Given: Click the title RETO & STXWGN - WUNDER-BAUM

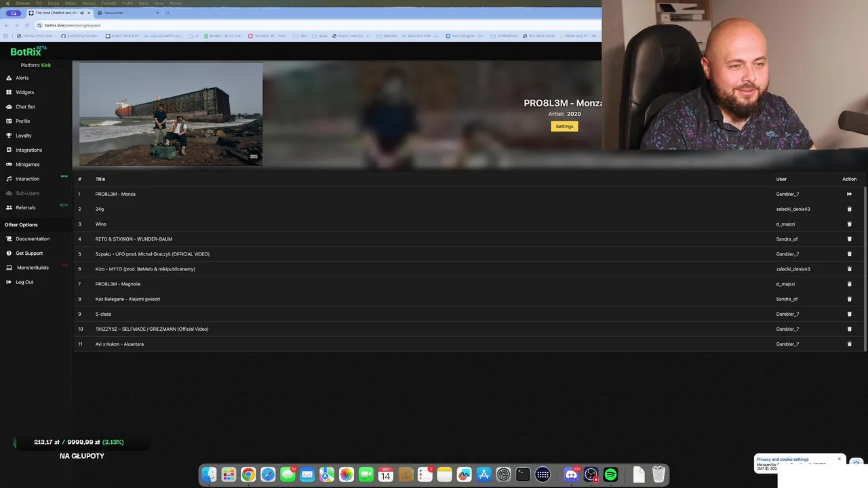Looking at the screenshot, I should pos(134,239).
